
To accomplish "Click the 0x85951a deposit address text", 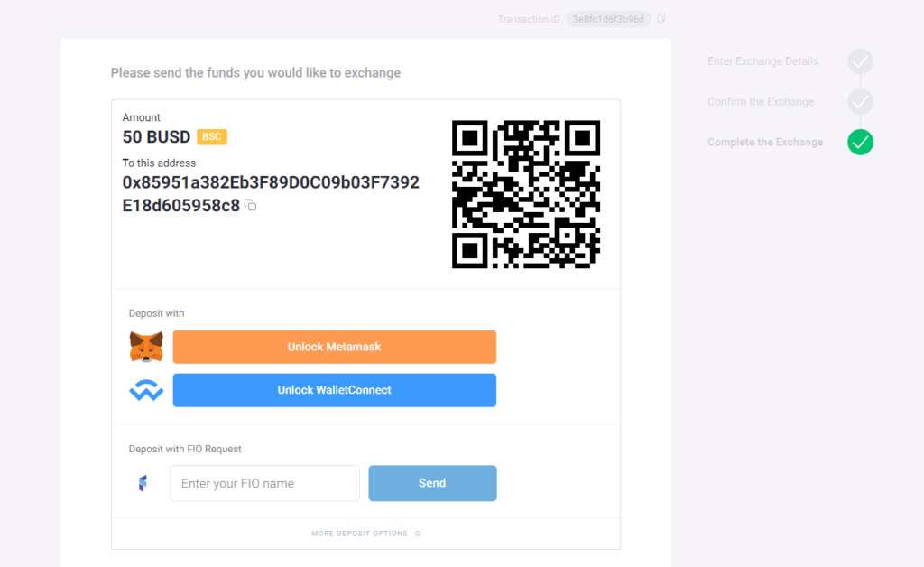I will coord(271,183).
